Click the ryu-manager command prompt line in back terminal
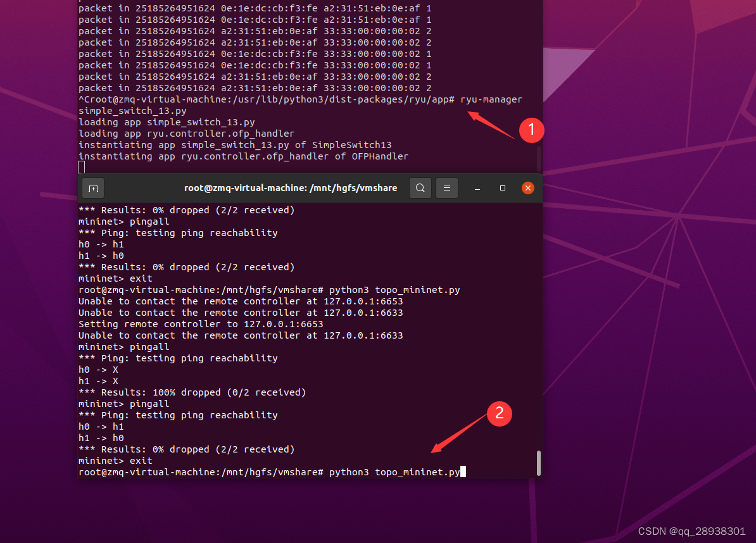 [x=300, y=99]
